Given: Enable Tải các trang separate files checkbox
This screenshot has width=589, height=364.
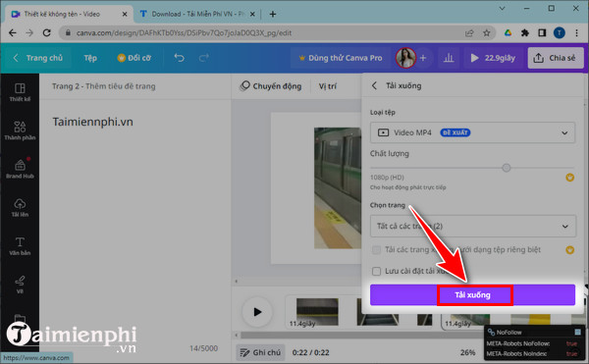Looking at the screenshot, I should [x=376, y=250].
